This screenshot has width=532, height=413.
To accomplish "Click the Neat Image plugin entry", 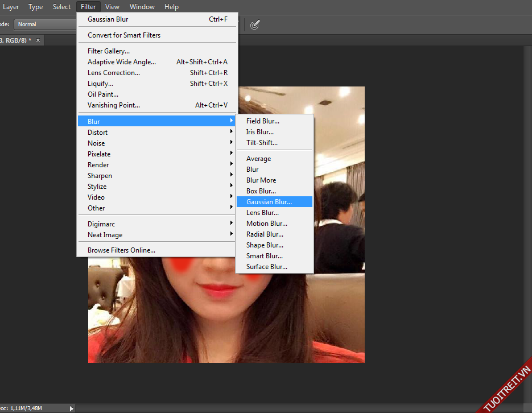I will tap(105, 235).
